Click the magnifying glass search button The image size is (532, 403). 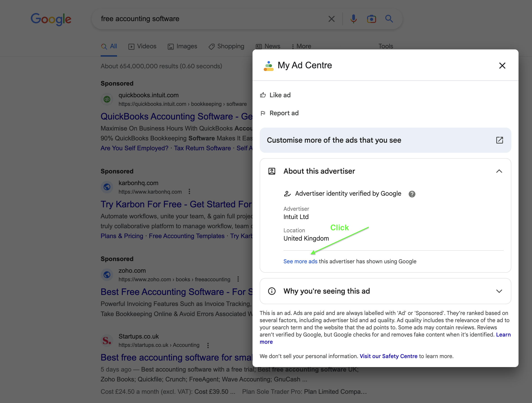pyautogui.click(x=389, y=19)
